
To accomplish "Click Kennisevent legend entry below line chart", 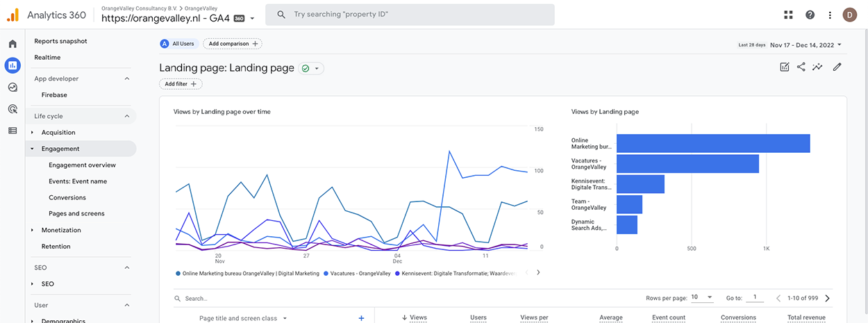I will [456, 273].
